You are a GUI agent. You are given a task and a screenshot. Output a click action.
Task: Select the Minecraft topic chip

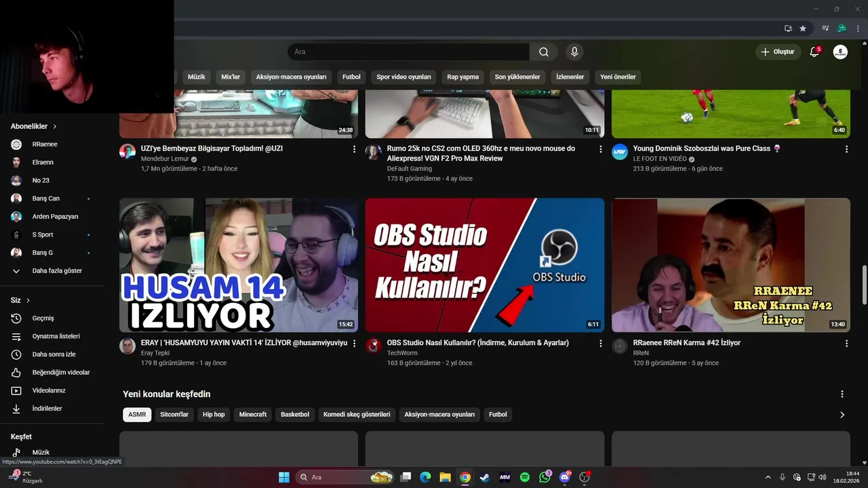coord(253,415)
